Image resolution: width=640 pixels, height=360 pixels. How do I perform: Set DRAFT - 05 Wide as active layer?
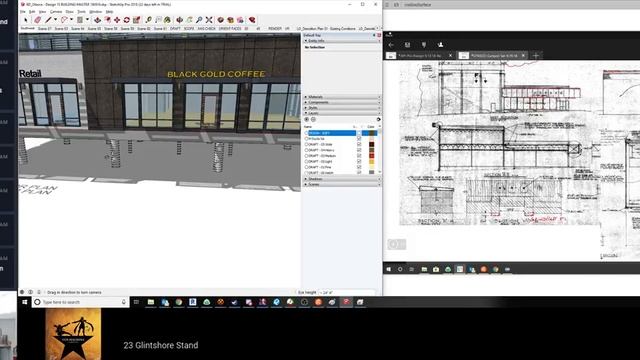(x=307, y=144)
